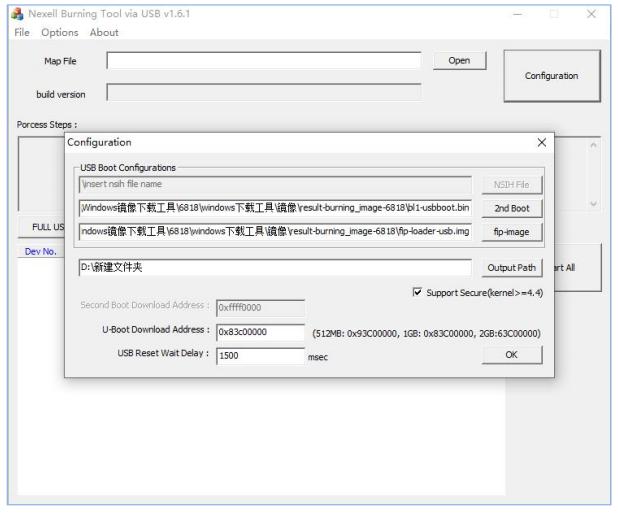Screen dimensions: 618x513
Task: Click the insert nsih file name field
Action: pos(275,184)
